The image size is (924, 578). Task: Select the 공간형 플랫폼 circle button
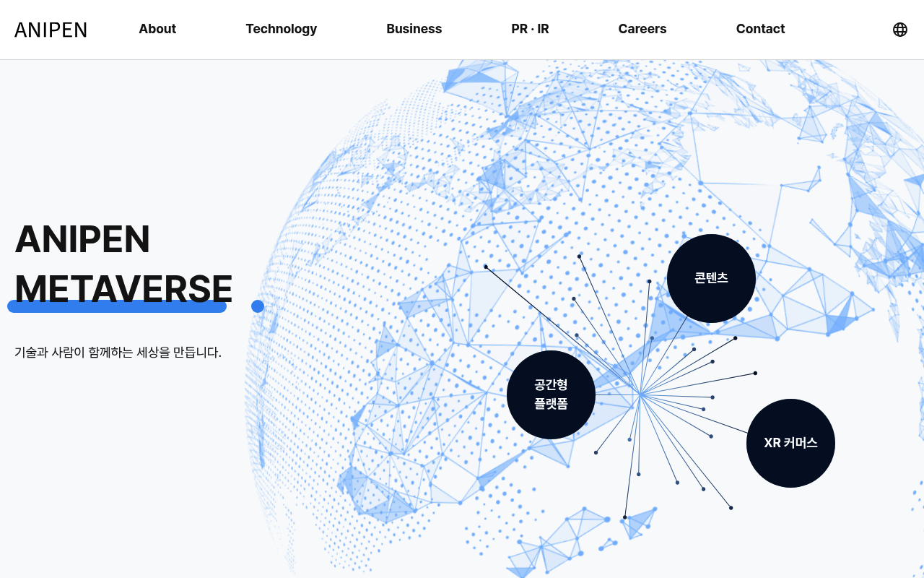pos(551,394)
